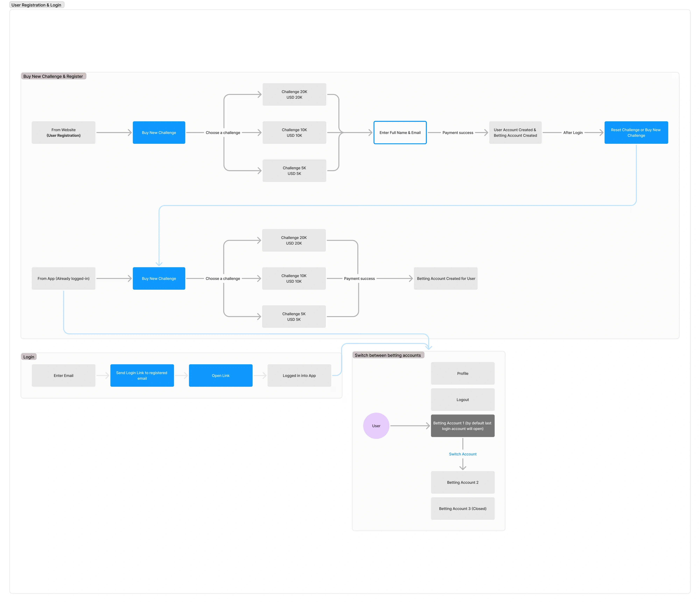Select the Logout box
The width and height of the screenshot is (700, 603).
coord(463,400)
